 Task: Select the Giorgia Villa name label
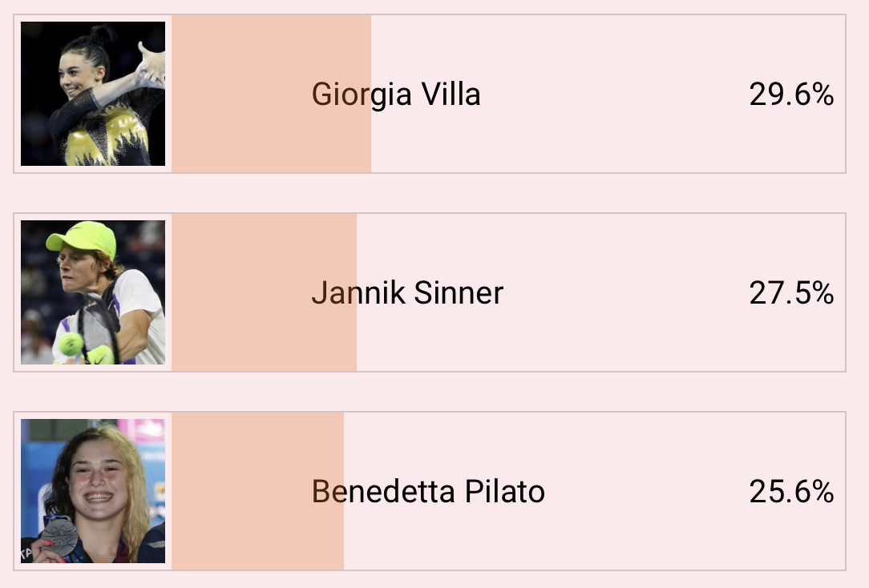[x=396, y=94]
